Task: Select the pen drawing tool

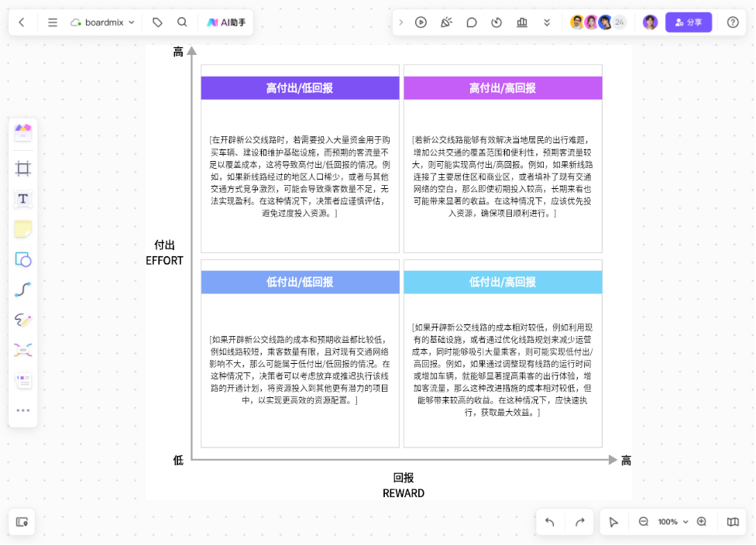Action: 23,320
